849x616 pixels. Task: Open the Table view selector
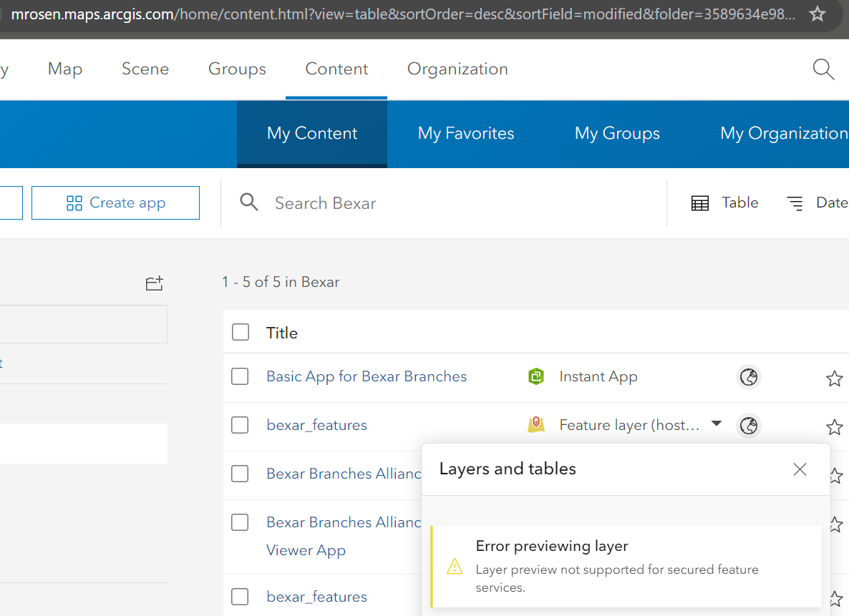pyautogui.click(x=725, y=203)
